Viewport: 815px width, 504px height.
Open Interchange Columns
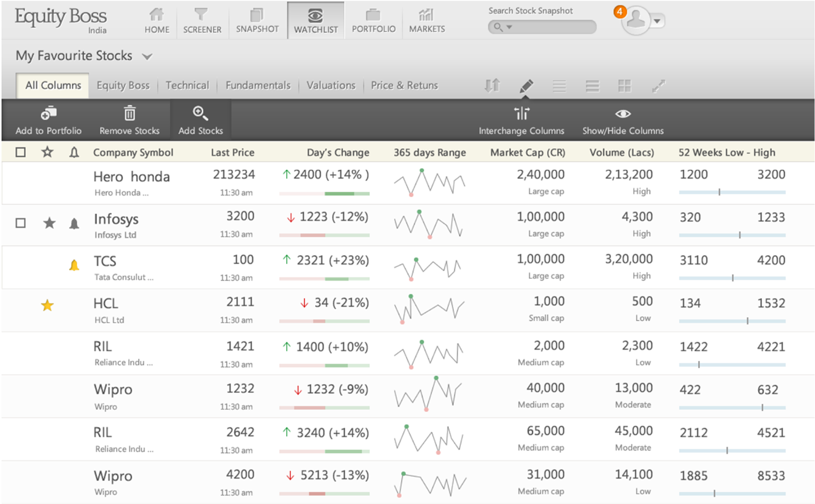[x=521, y=121]
